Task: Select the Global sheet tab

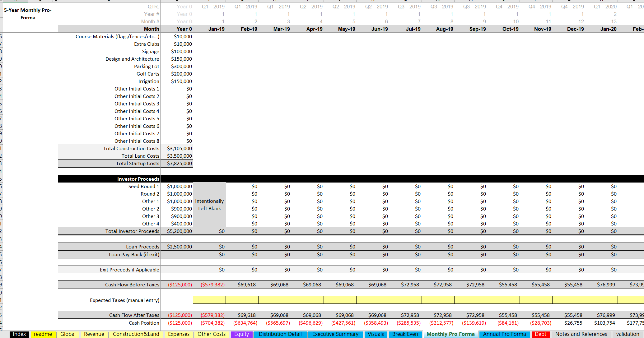Action: (68, 334)
